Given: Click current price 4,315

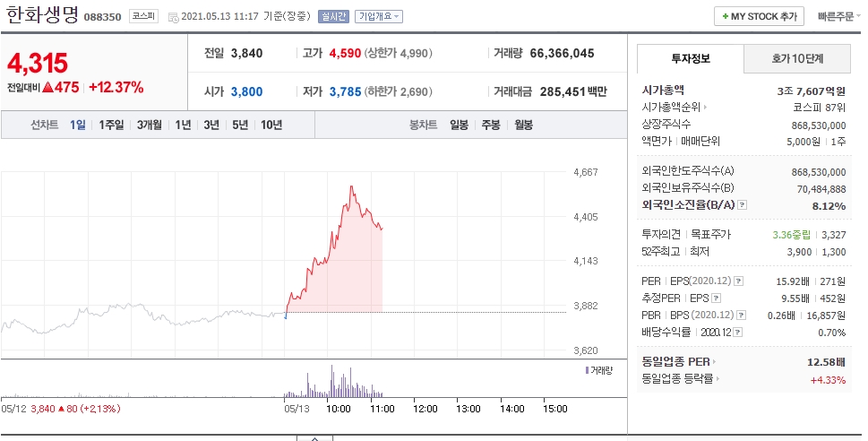Looking at the screenshot, I should (x=37, y=63).
